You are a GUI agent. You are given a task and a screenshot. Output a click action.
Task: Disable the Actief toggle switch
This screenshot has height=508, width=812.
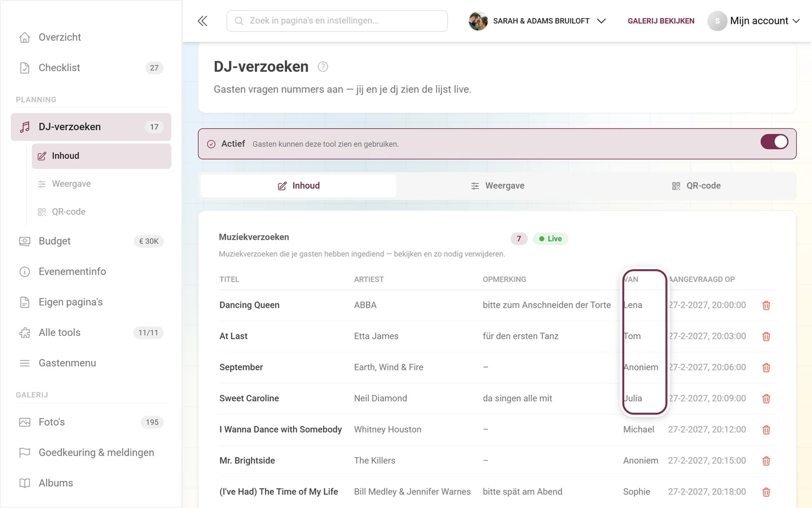(x=774, y=142)
